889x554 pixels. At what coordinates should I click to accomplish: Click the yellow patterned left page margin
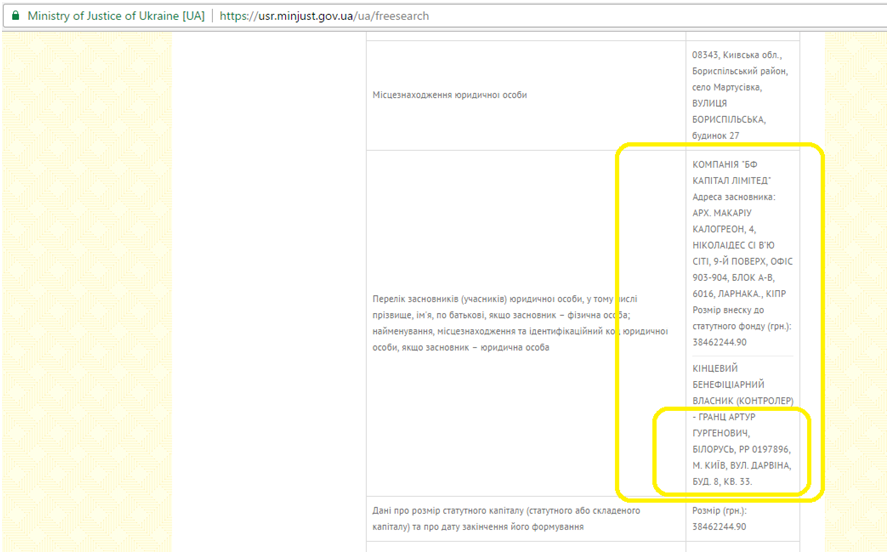[85, 300]
